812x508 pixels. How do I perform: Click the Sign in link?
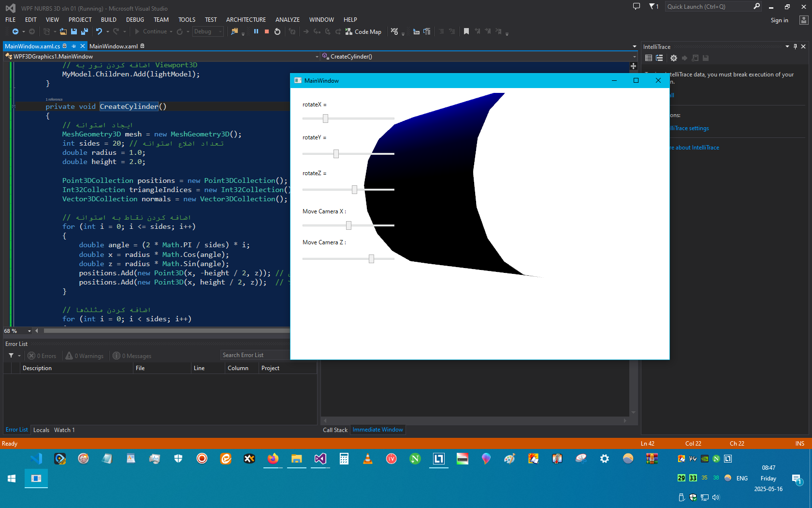(x=779, y=20)
